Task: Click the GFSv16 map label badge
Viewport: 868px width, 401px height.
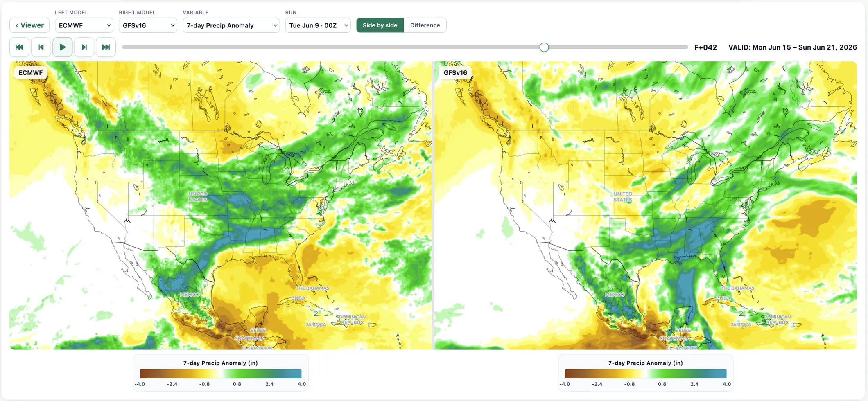Action: click(x=455, y=72)
